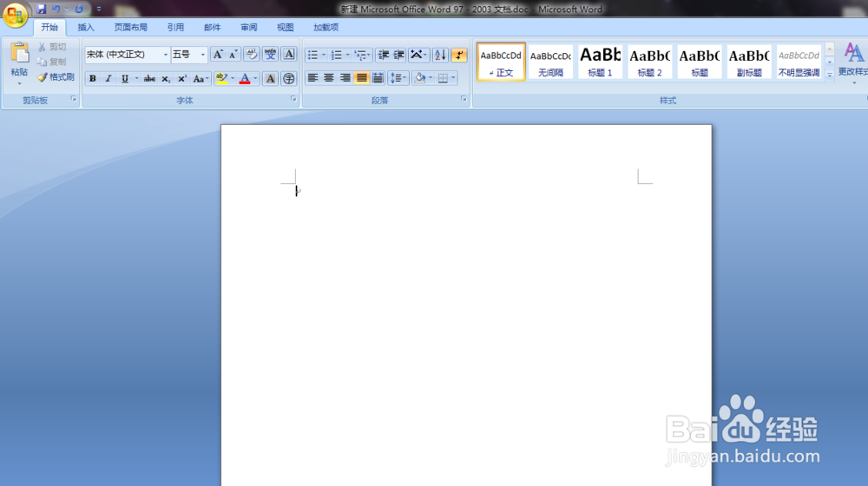
Task: Expand styles gallery more arrow
Action: 829,75
